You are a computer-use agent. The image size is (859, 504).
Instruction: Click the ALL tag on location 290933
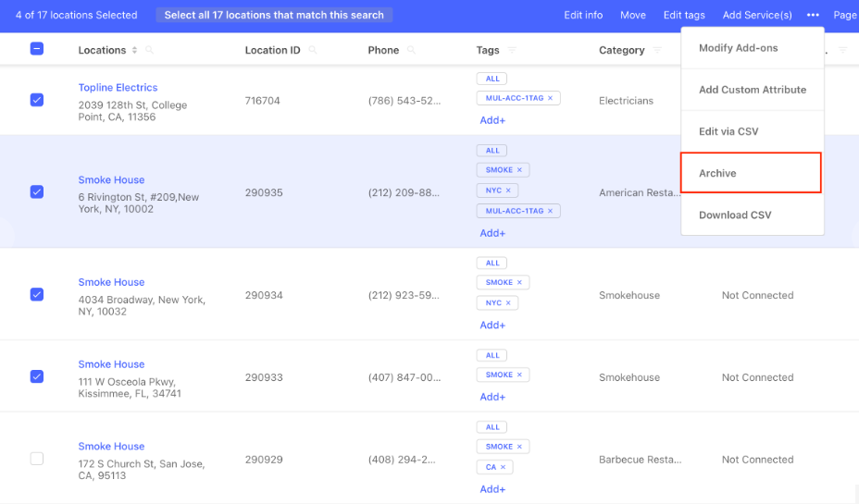point(492,356)
